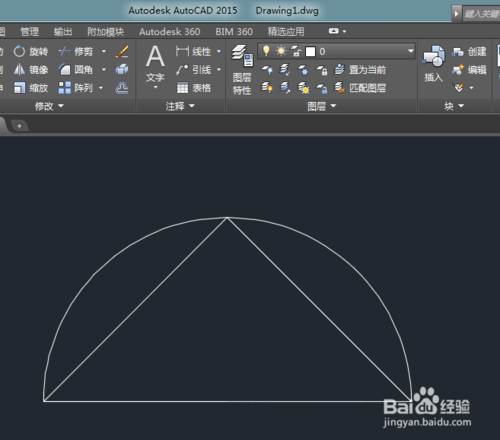Click the Lock layer padlock icon
500x440 pixels.
322,70
